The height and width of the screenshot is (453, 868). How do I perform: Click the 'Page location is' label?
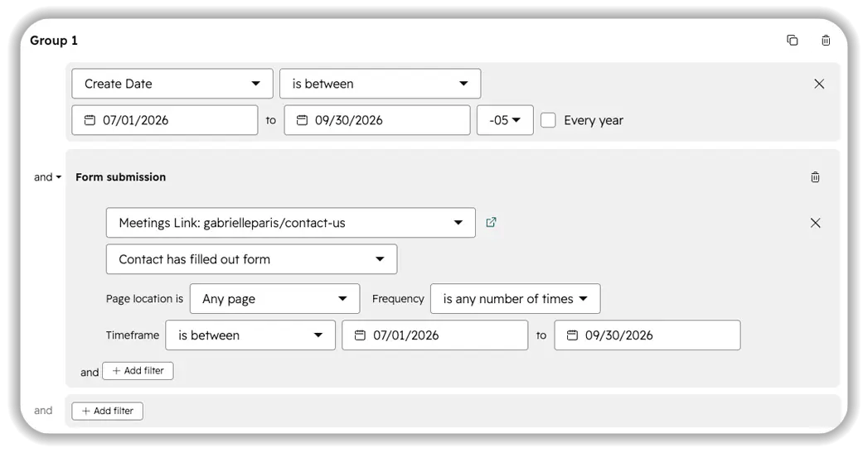144,299
